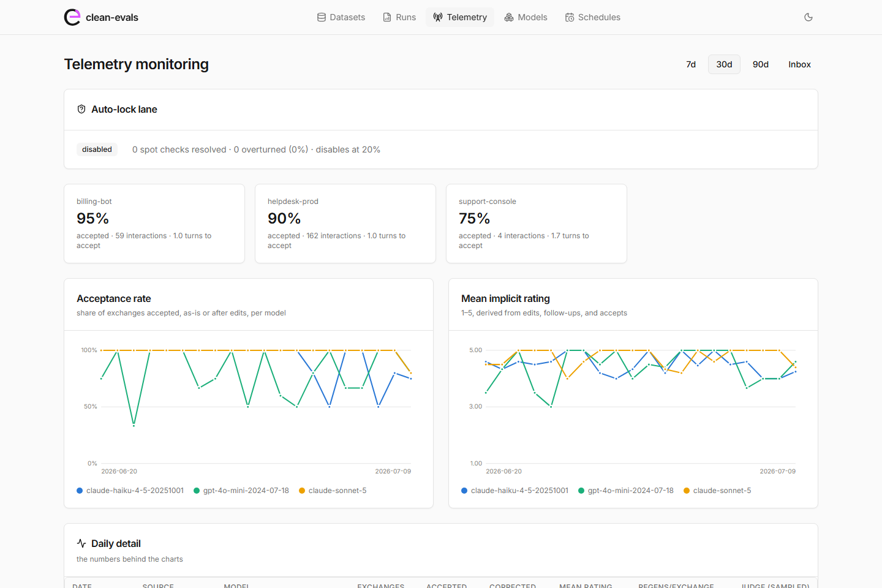This screenshot has height=588, width=882.
Task: Click the 2026-07-09 label under Mean implicit rating chart
Action: [x=778, y=472]
